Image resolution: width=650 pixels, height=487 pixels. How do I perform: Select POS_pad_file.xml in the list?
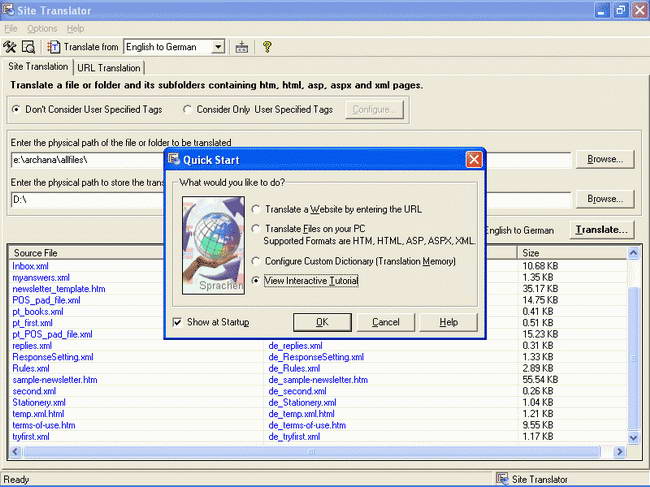(x=46, y=300)
